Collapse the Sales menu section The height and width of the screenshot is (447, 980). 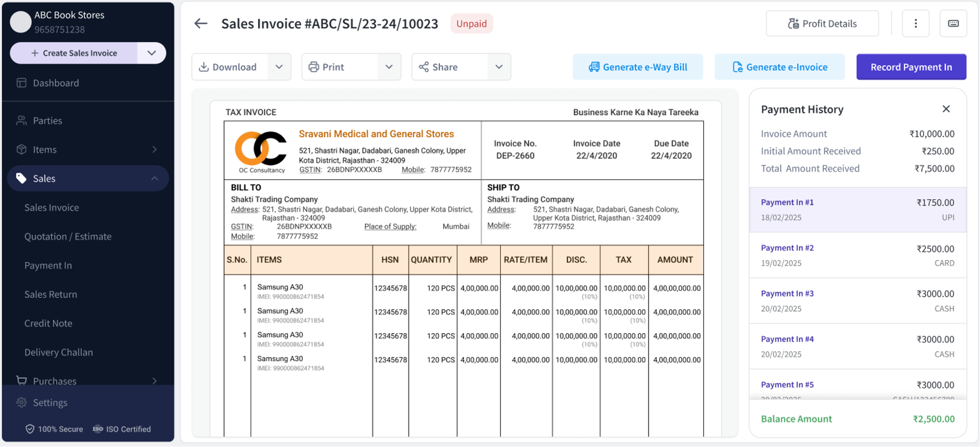[x=154, y=179]
